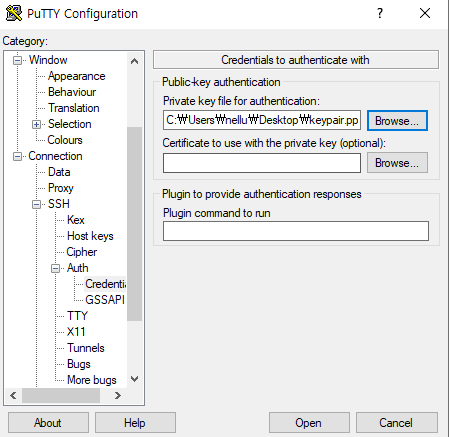Open the Tunnels category
Screen dimensions: 449x437
[x=86, y=348]
